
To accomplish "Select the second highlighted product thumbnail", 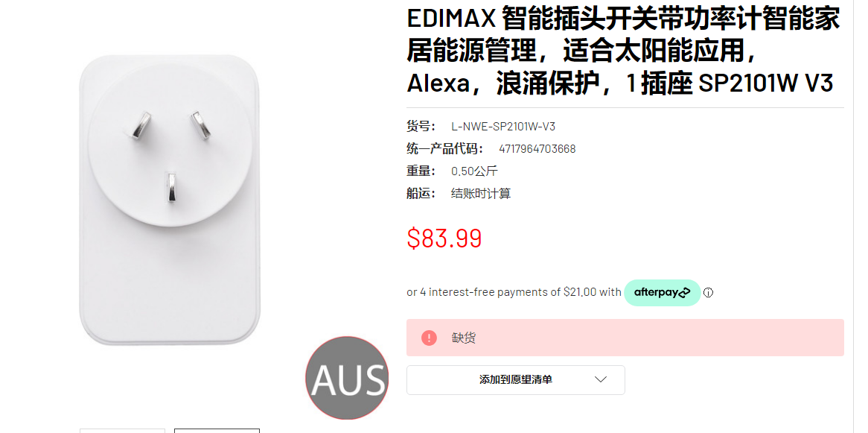I will [x=217, y=431].
